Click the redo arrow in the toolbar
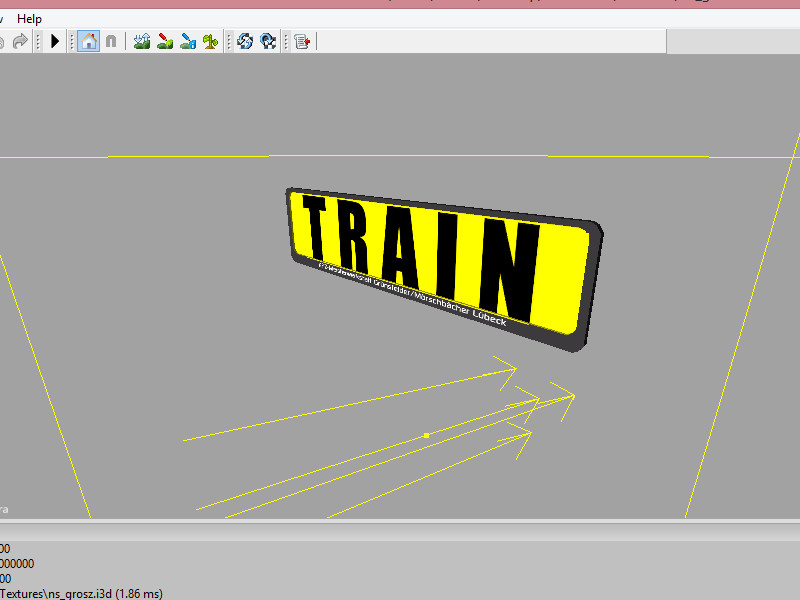The width and height of the screenshot is (800, 600). (x=19, y=41)
